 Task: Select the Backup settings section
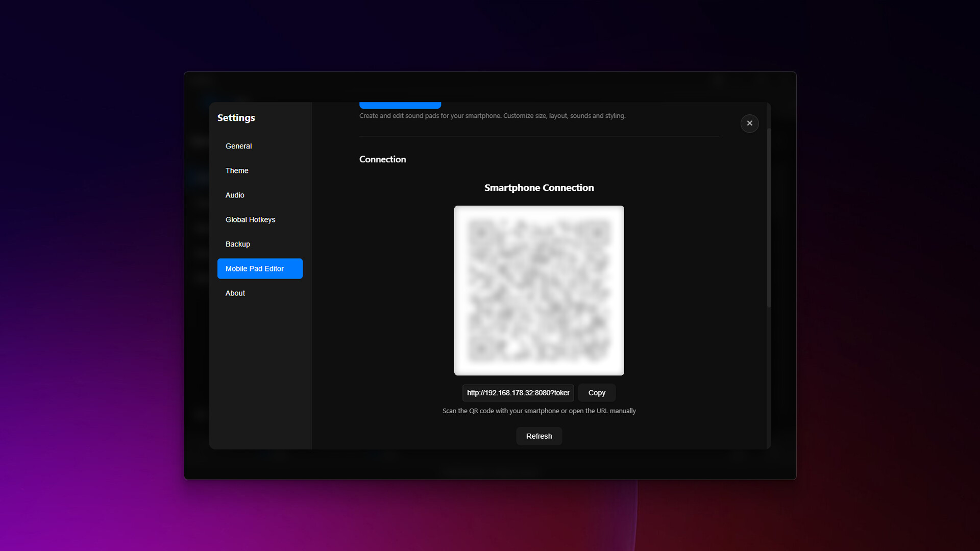[238, 244]
